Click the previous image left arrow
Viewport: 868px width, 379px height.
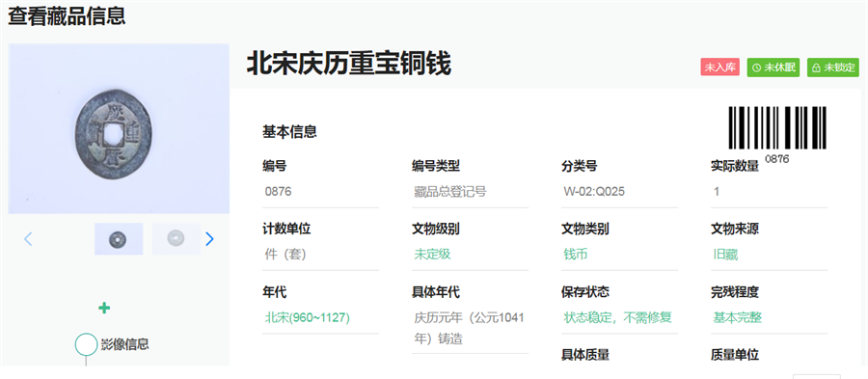[28, 239]
